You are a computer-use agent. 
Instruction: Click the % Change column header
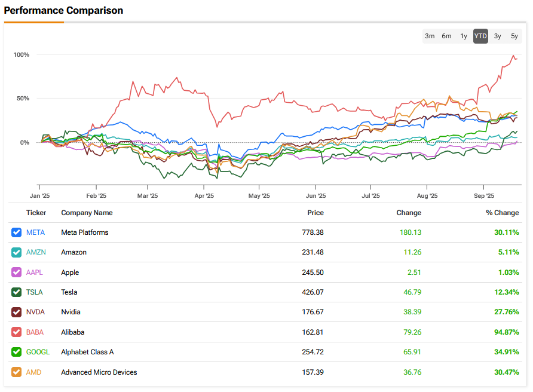click(x=503, y=213)
